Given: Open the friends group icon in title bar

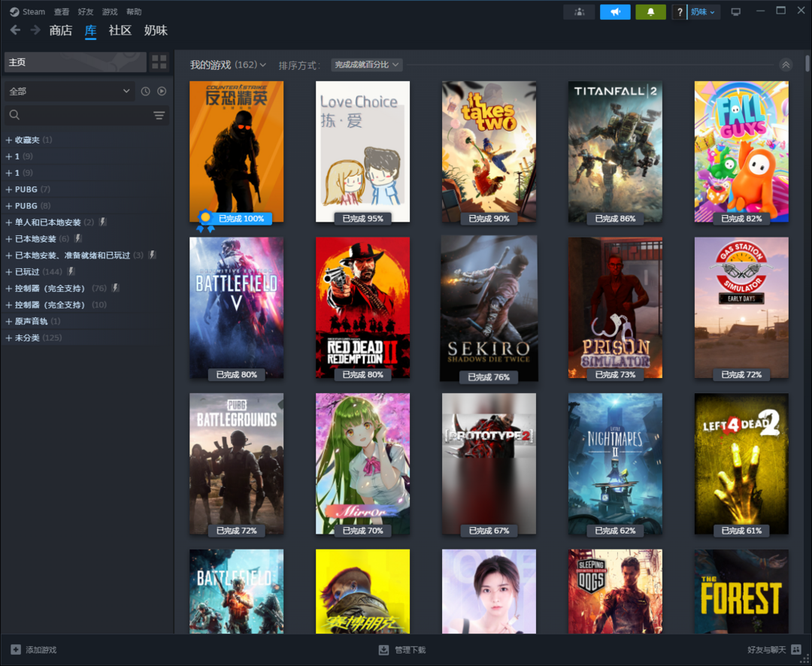Looking at the screenshot, I should (x=579, y=12).
